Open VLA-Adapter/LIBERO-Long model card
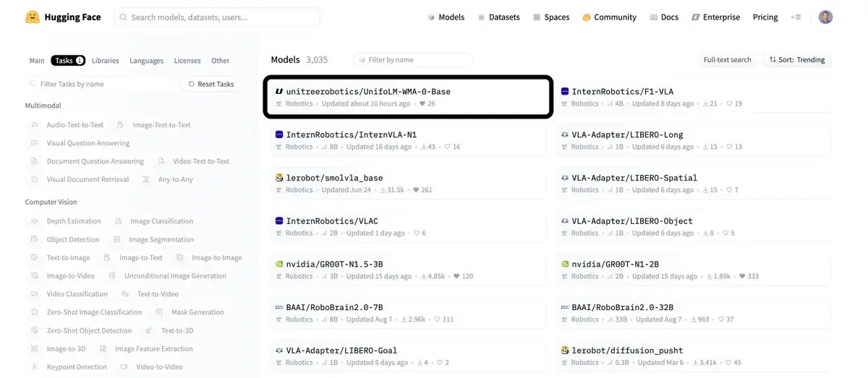The image size is (868, 378). 694,140
